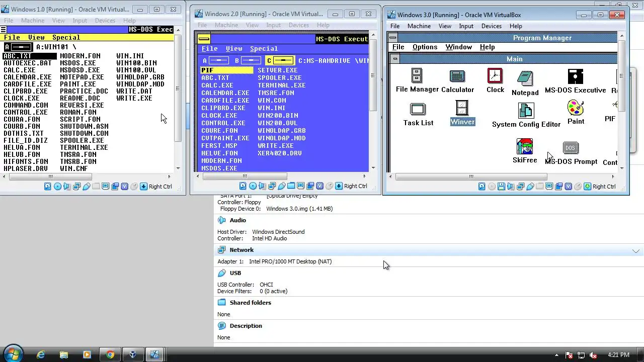The width and height of the screenshot is (644, 362).
Task: Open MS-DOS Prompt icon
Action: (x=571, y=153)
